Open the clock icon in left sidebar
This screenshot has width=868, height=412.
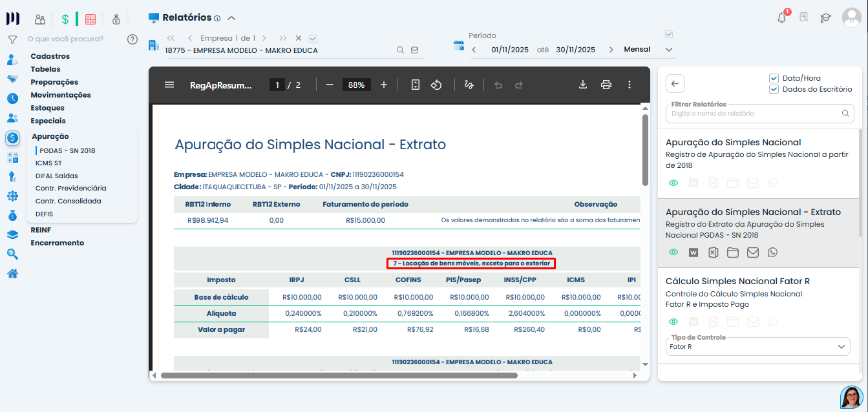point(12,99)
